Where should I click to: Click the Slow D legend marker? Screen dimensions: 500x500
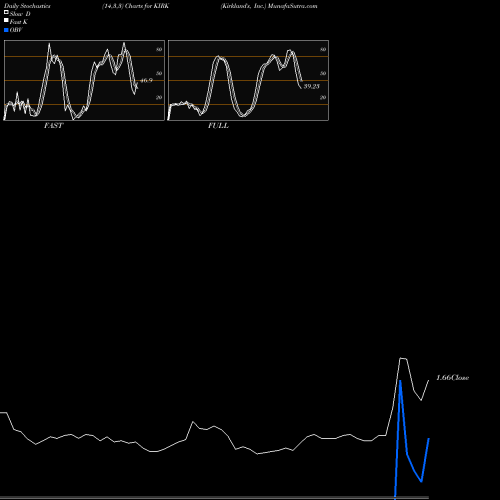[x=6, y=12]
